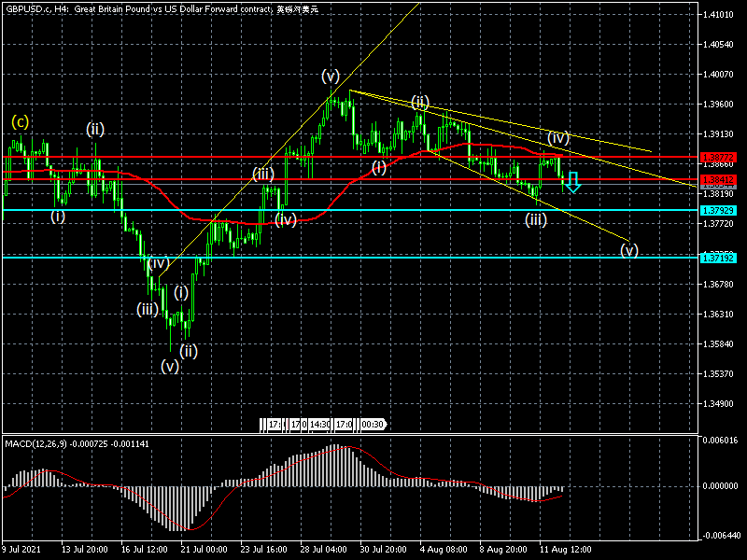
Task: Click the MACD 0.000000 scale level
Action: point(720,486)
